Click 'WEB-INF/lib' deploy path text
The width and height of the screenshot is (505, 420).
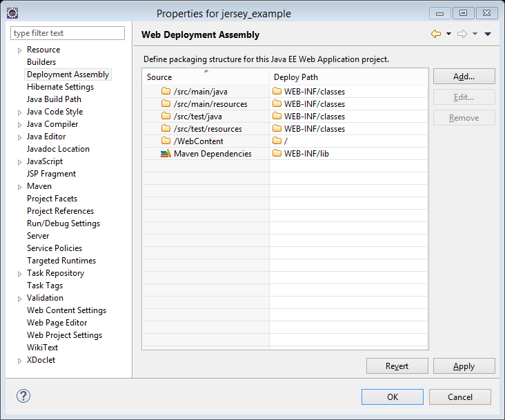(306, 154)
